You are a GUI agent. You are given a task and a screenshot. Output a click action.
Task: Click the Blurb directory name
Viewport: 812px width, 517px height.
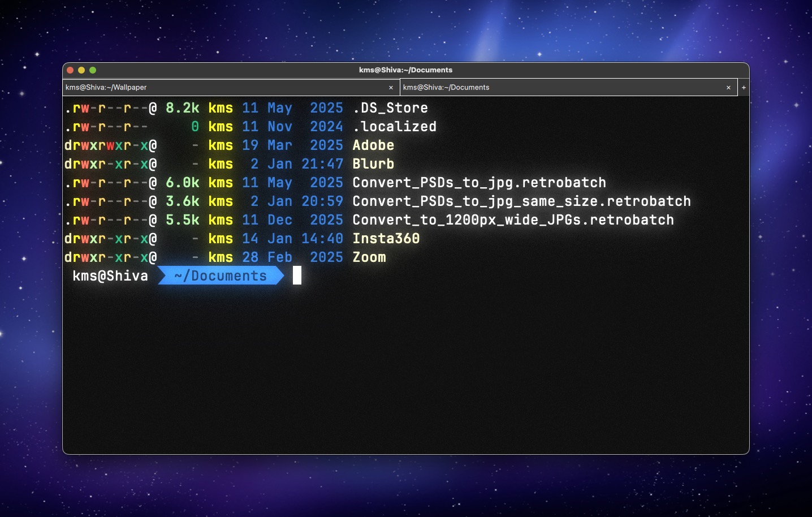click(373, 164)
